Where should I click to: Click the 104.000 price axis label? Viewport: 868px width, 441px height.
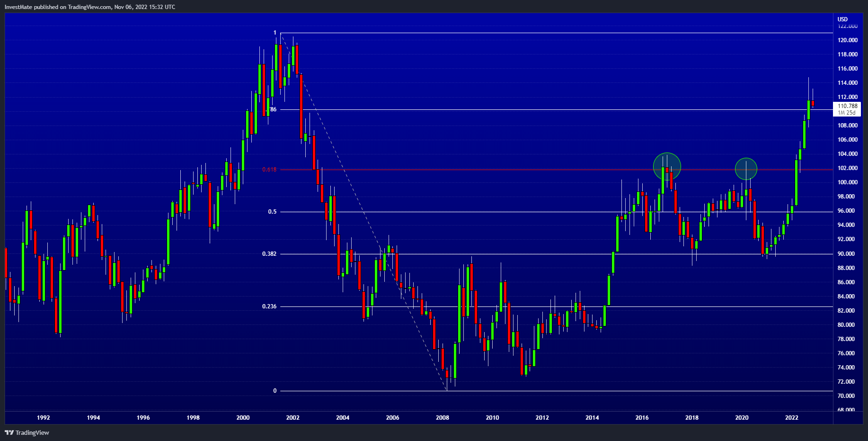847,154
